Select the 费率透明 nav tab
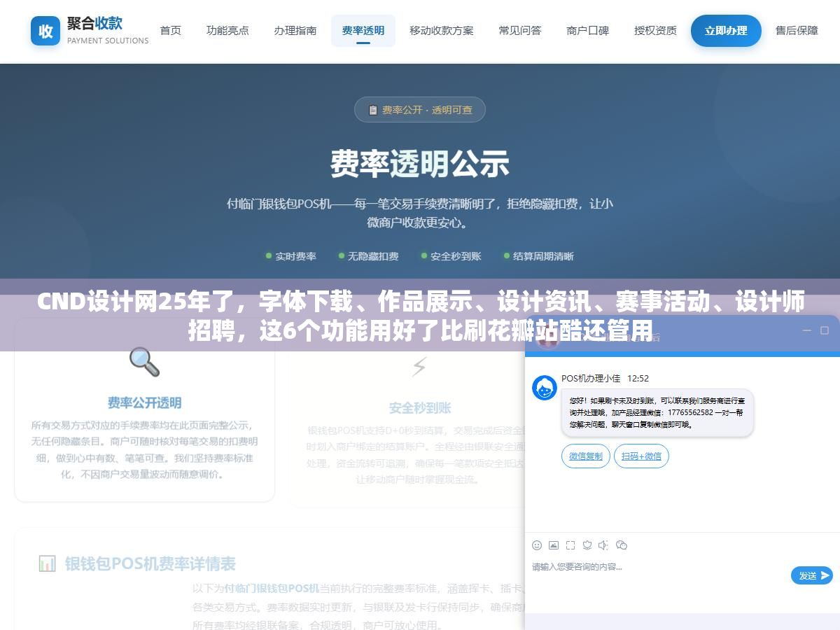Image resolution: width=840 pixels, height=630 pixels. coord(363,31)
